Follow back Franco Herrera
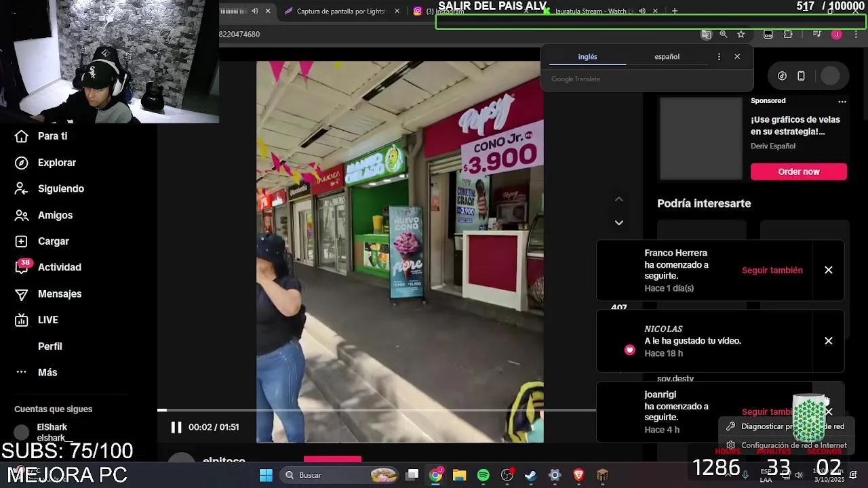The image size is (868, 488). 772,270
